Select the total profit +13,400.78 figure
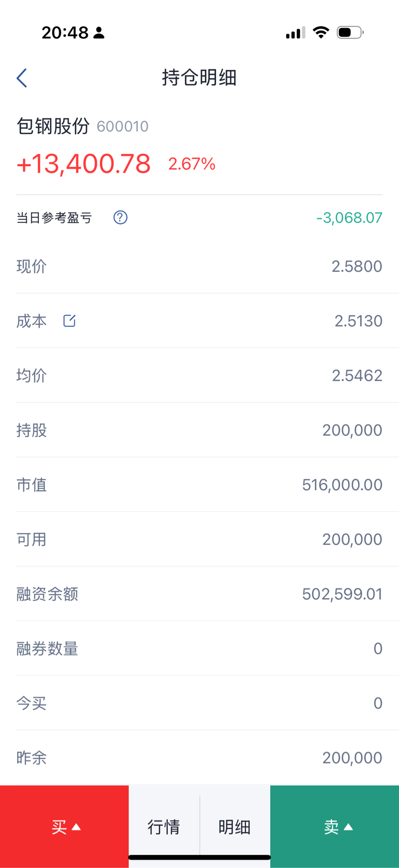This screenshot has width=399, height=868. [x=84, y=164]
